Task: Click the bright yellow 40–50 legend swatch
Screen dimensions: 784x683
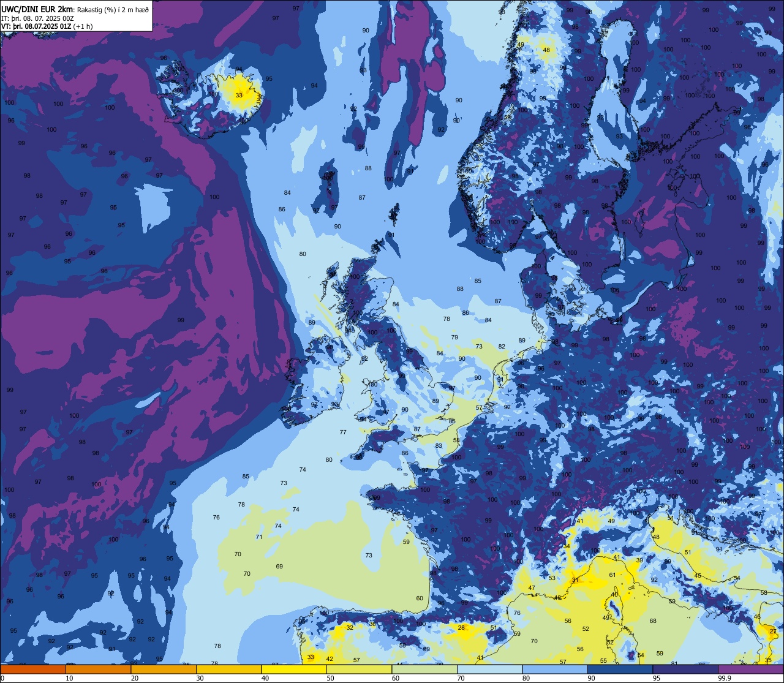Action: 294,670
